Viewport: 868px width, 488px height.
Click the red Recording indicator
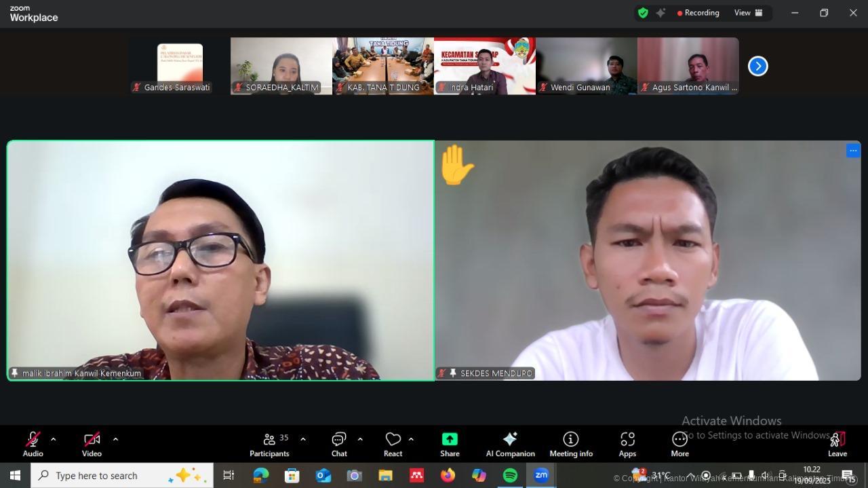[698, 13]
